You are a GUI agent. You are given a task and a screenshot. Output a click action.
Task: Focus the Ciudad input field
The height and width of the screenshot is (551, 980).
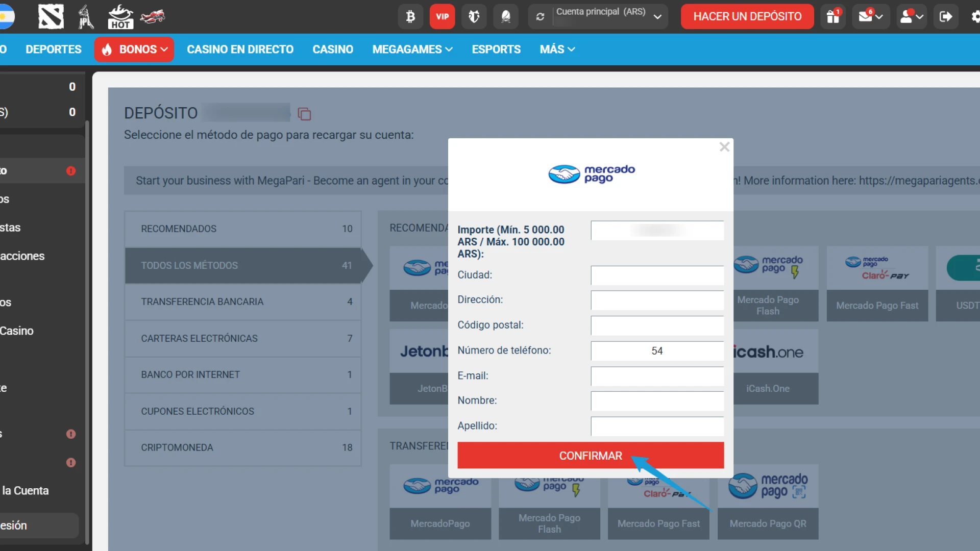[x=657, y=275]
